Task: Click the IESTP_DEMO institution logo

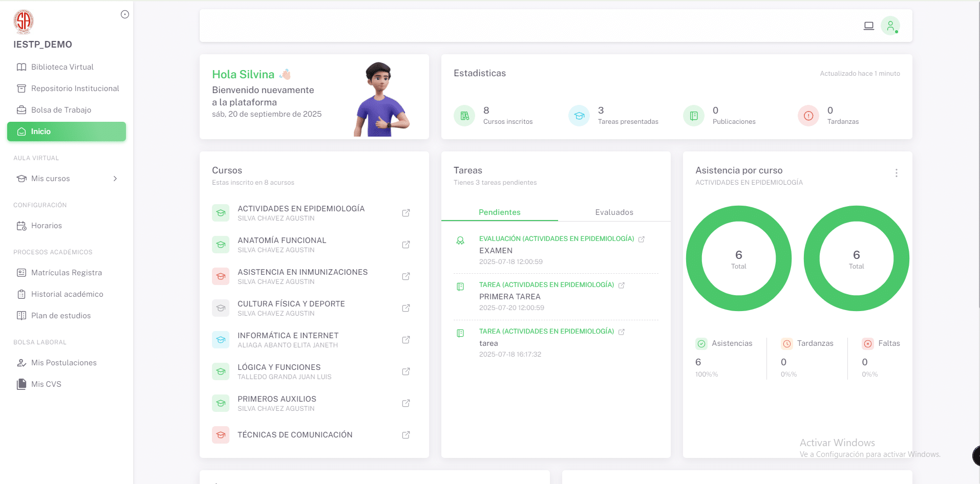Action: pyautogui.click(x=24, y=21)
